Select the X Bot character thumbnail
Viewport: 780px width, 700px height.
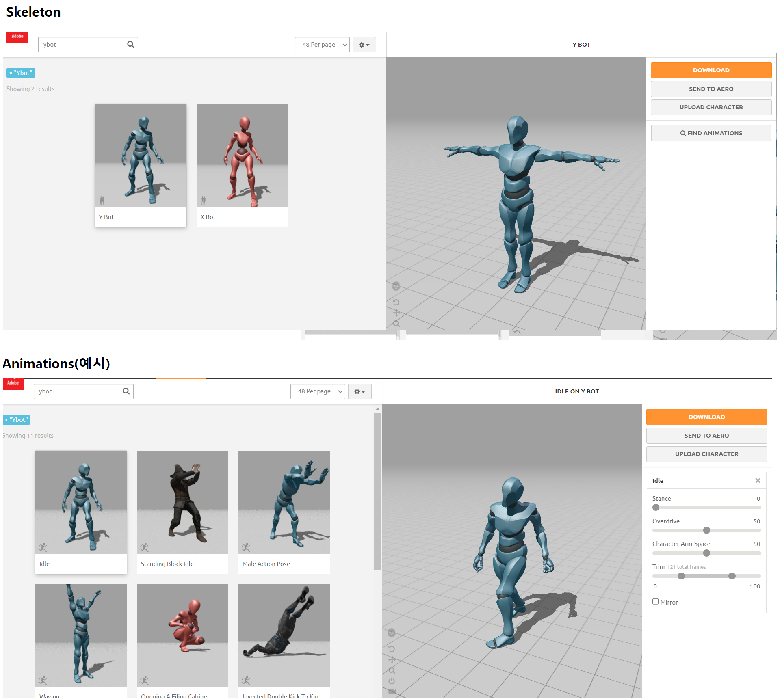(x=242, y=156)
